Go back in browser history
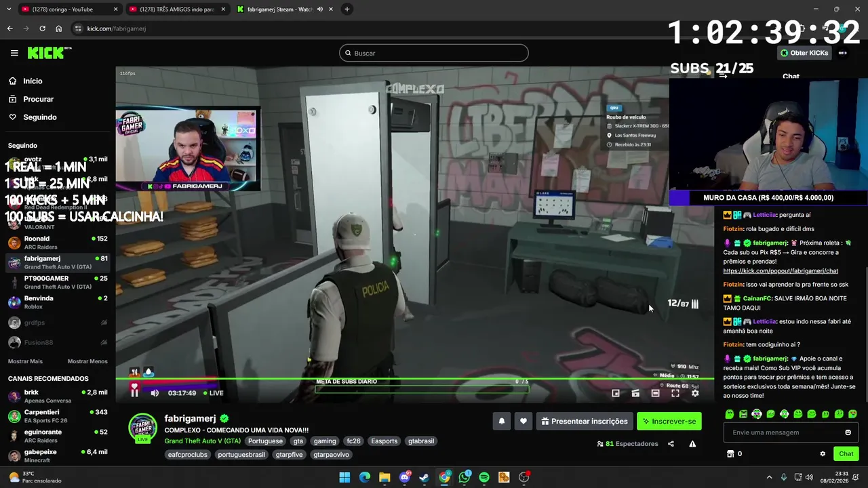868x488 pixels. 9,28
